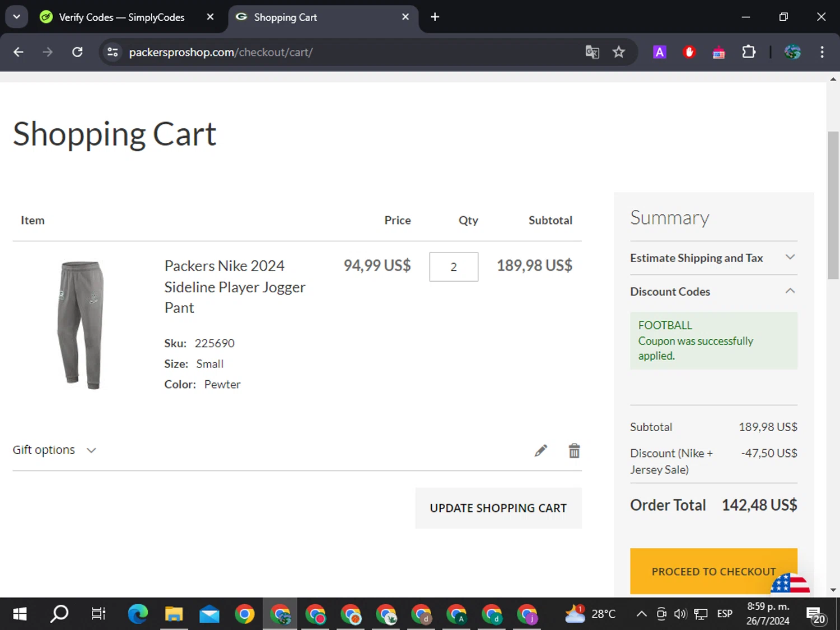Remove item with the trash can icon
Screen dimensions: 840x630
pos(574,451)
